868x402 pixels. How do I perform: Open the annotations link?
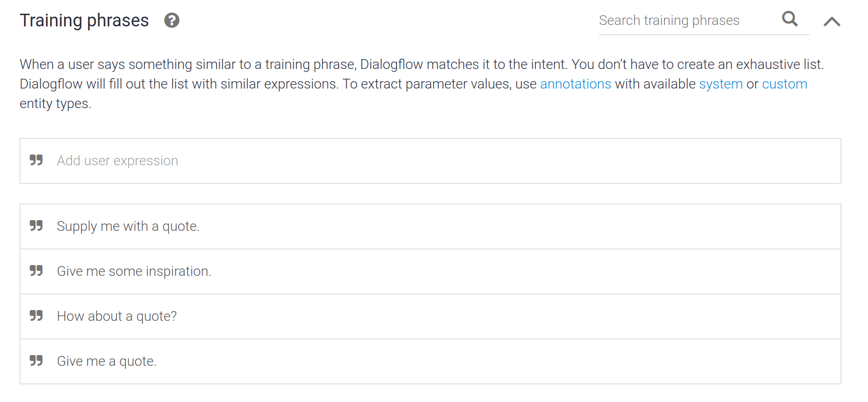coord(575,84)
